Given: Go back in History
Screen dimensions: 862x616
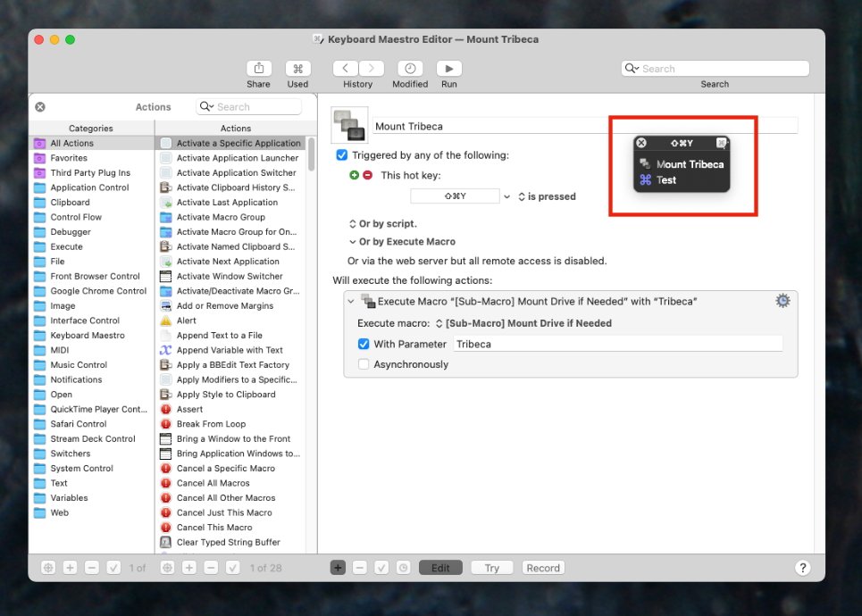Looking at the screenshot, I should [345, 69].
